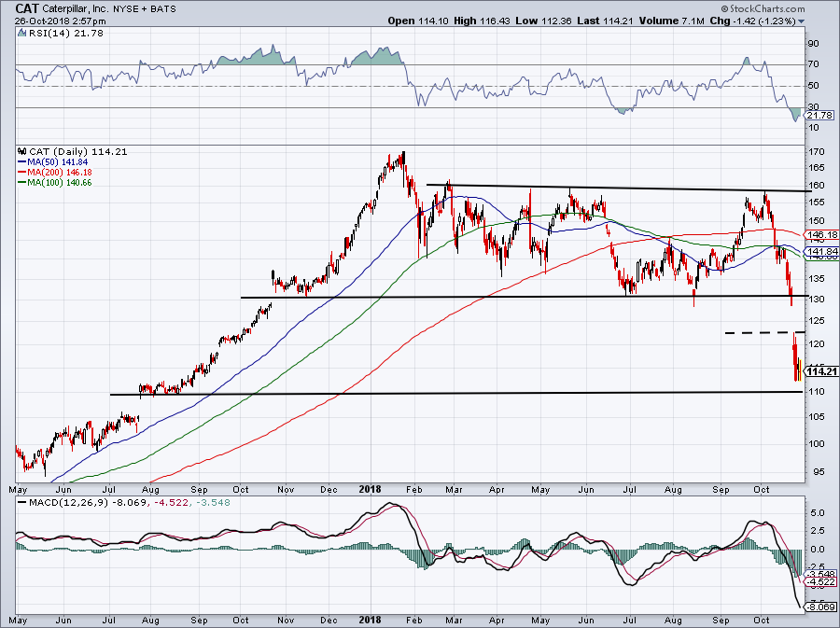Click the boxed 21.78 RSI axis tag
The image size is (840, 628).
click(x=819, y=116)
